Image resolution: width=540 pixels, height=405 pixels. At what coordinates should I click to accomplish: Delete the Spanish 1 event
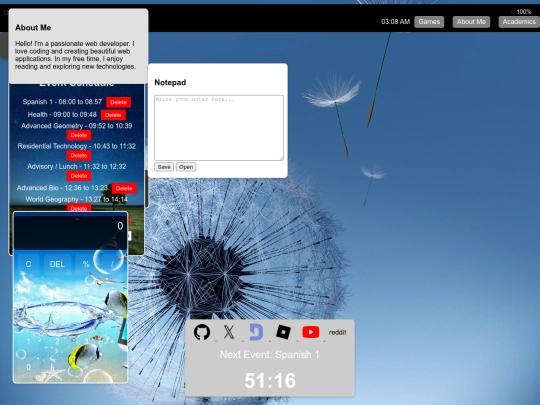(118, 102)
